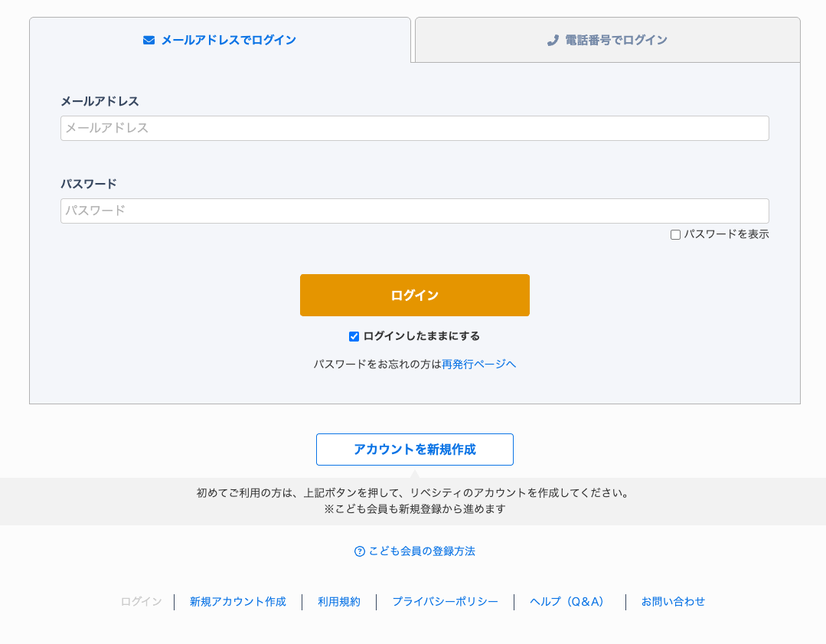This screenshot has width=826, height=644.
Task: Open the ヘルプ（Q&A） footer link
Action: point(569,602)
